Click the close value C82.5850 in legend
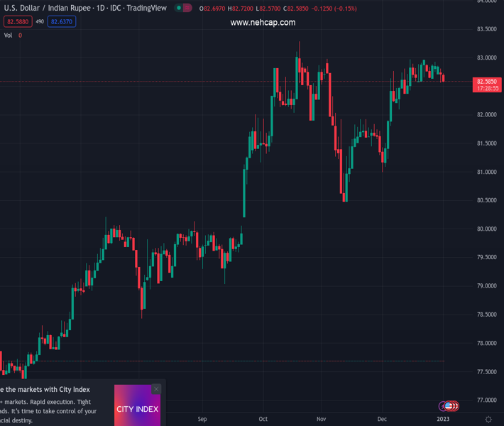504x426 pixels. tap(300, 9)
